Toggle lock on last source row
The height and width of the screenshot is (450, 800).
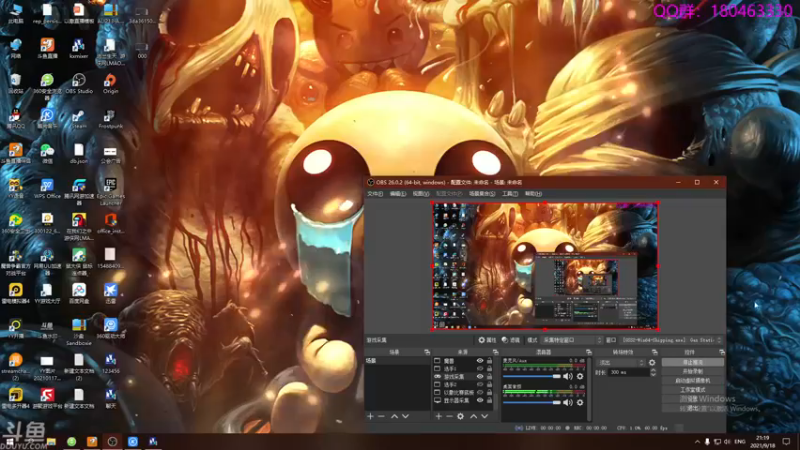[489, 401]
